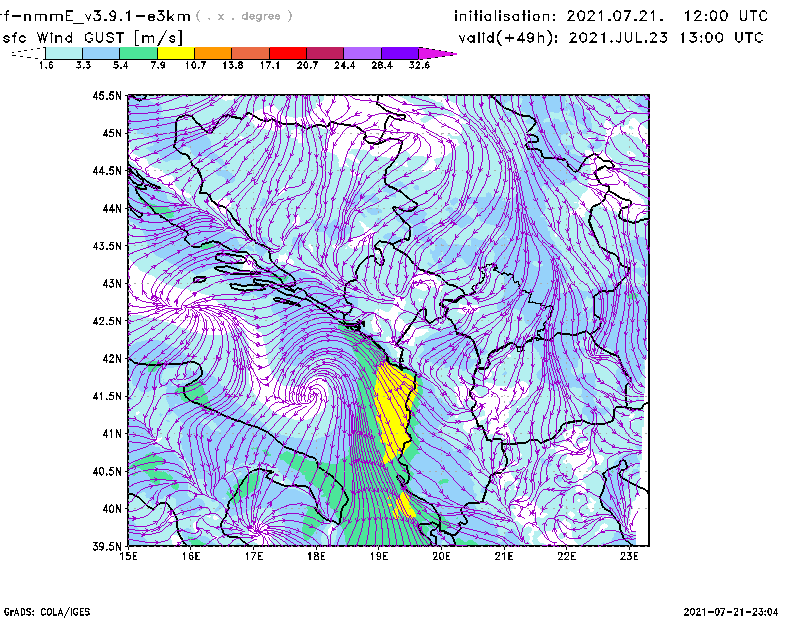Click the legend value '24.4'
The height and width of the screenshot is (618, 800).
click(344, 65)
